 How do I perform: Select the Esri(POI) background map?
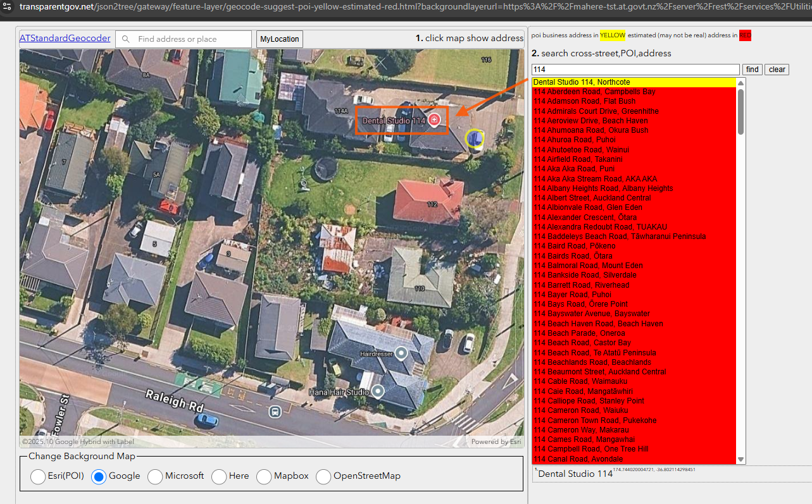(38, 476)
